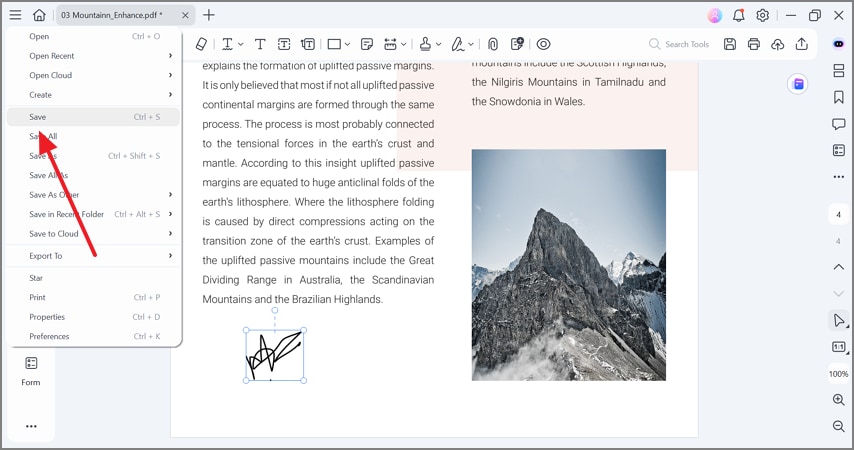
Task: Select the cursor selection tool
Action: coord(839,320)
